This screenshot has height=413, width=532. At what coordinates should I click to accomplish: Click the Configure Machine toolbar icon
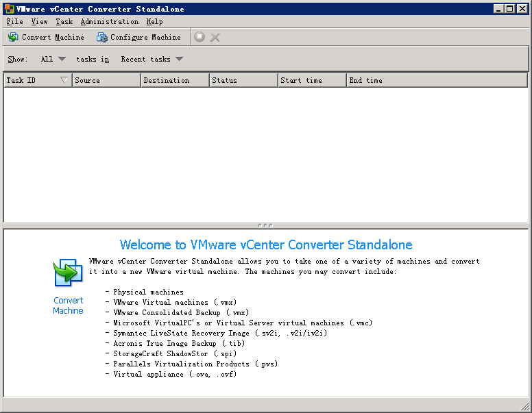[x=102, y=37]
